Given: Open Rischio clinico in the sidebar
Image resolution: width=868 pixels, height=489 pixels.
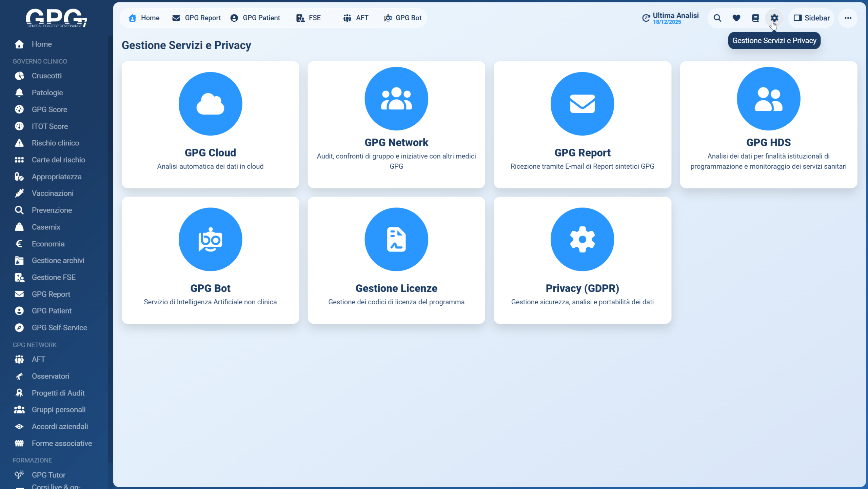Looking at the screenshot, I should tap(55, 143).
